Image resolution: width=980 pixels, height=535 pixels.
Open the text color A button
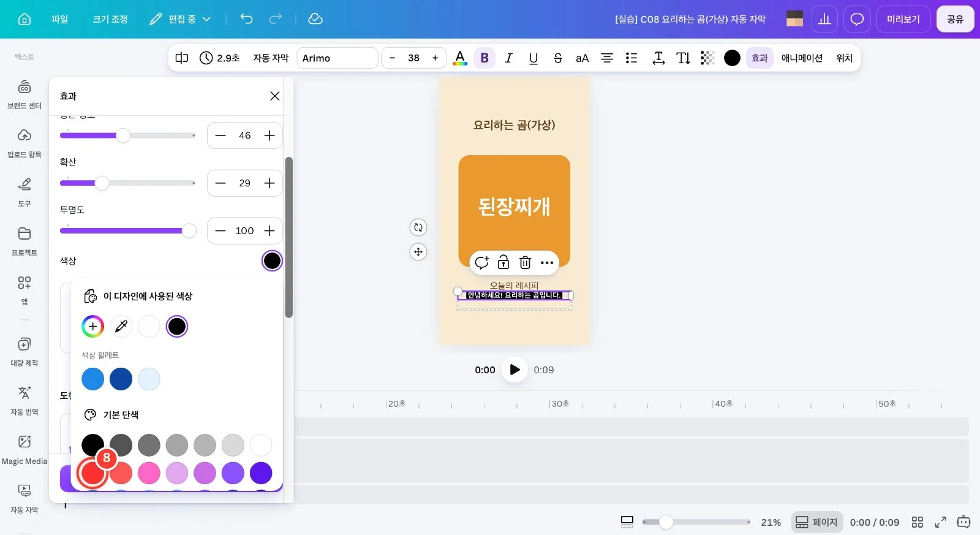tap(460, 58)
